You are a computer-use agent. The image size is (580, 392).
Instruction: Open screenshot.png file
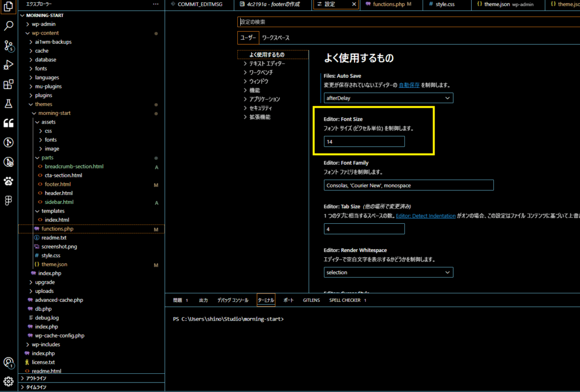coord(91,246)
